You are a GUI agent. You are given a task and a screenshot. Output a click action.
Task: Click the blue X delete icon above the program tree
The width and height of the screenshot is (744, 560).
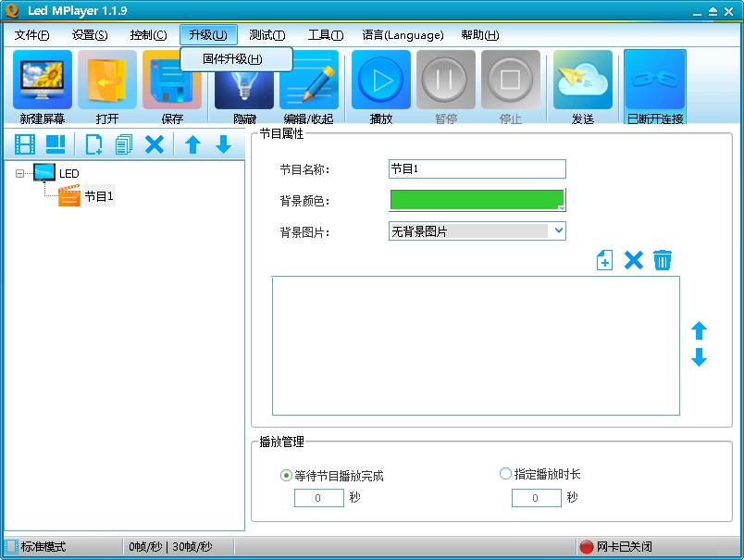pyautogui.click(x=155, y=144)
